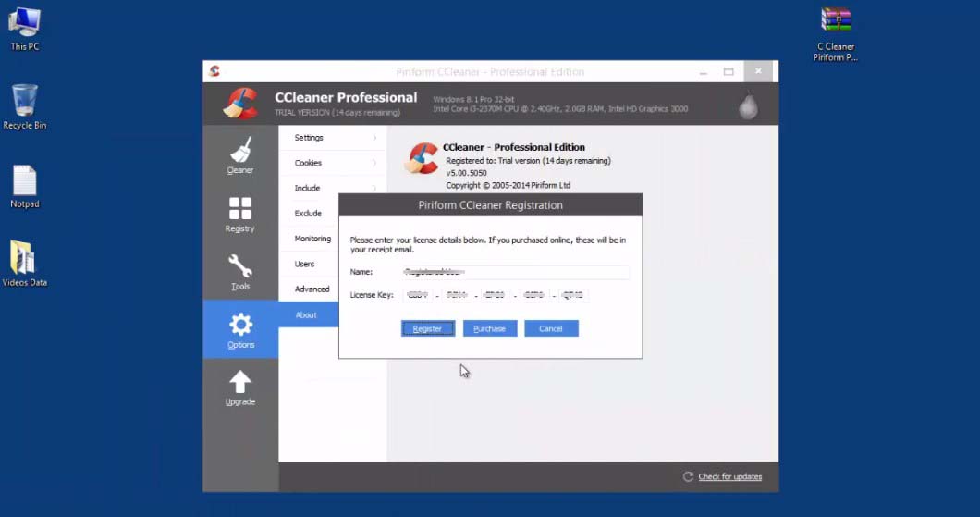This screenshot has height=517, width=980.
Task: Select the About options page
Action: click(309, 315)
